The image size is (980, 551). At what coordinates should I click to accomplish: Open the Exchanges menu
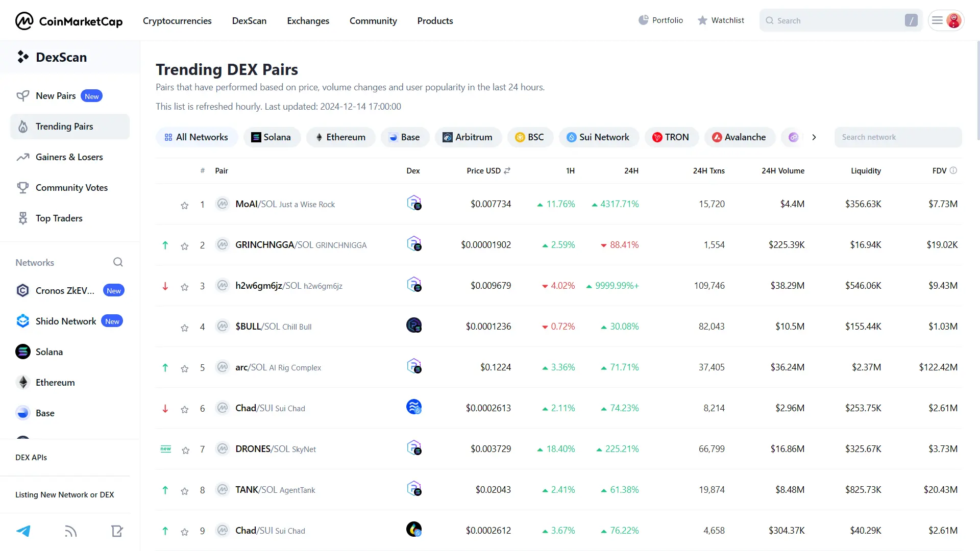(308, 21)
